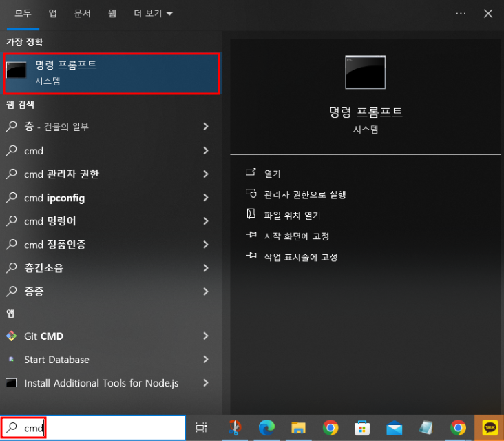Select 'cmd 관리자 권한' suggestion
The width and height of the screenshot is (504, 441).
(x=111, y=174)
